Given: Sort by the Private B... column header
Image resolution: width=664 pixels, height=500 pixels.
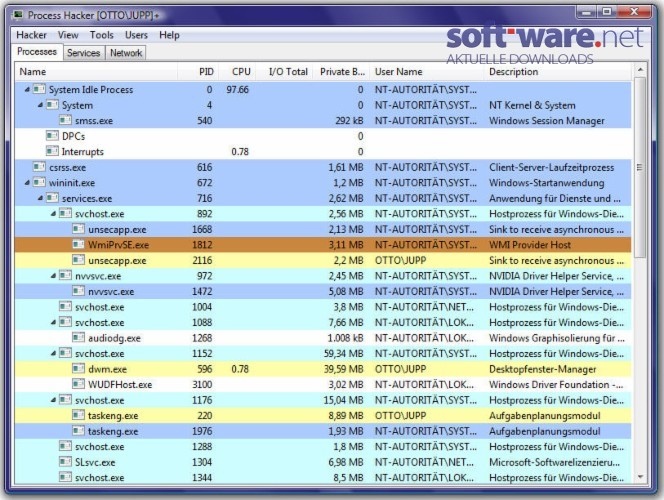Looking at the screenshot, I should pyautogui.click(x=341, y=72).
